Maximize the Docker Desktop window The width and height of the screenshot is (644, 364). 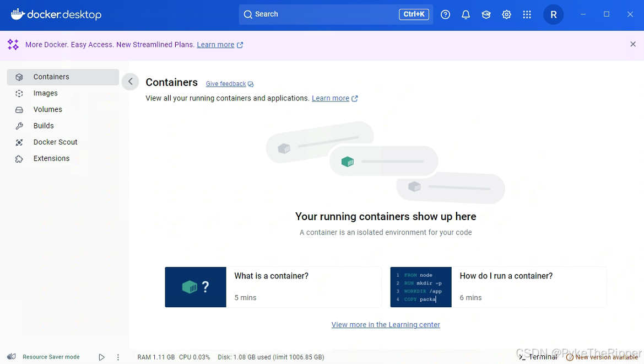(x=606, y=14)
